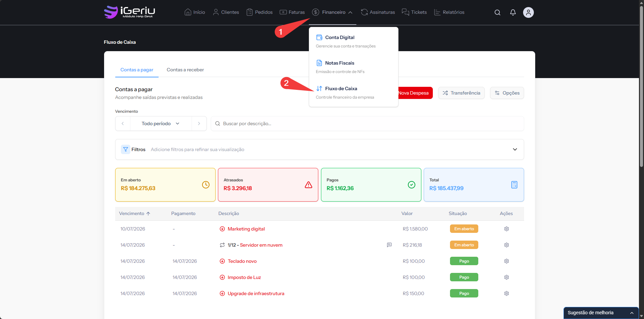Select Fluxo de Caixa from Financeiro menu
The height and width of the screenshot is (319, 644).
point(353,93)
